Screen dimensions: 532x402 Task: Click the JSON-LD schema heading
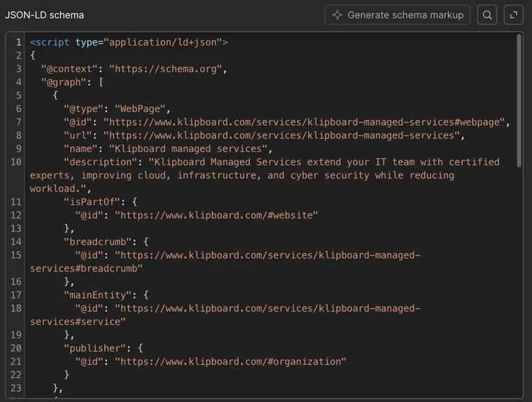pyautogui.click(x=44, y=15)
